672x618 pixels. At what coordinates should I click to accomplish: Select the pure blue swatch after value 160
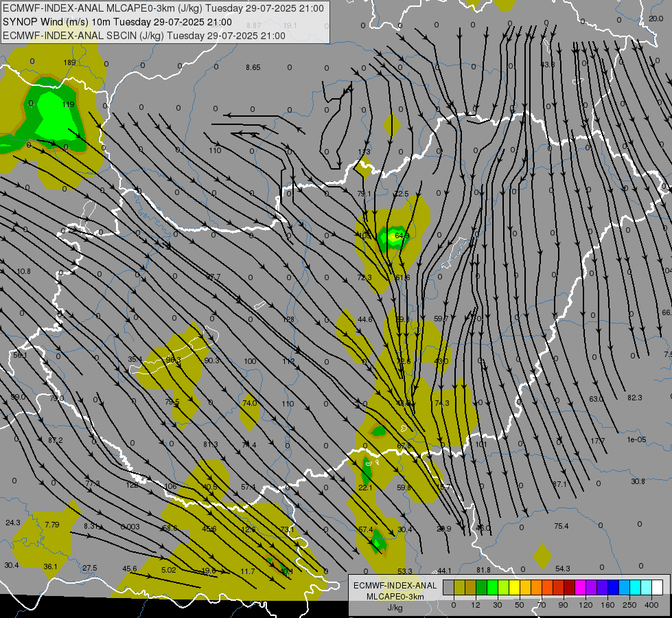[x=613, y=587]
